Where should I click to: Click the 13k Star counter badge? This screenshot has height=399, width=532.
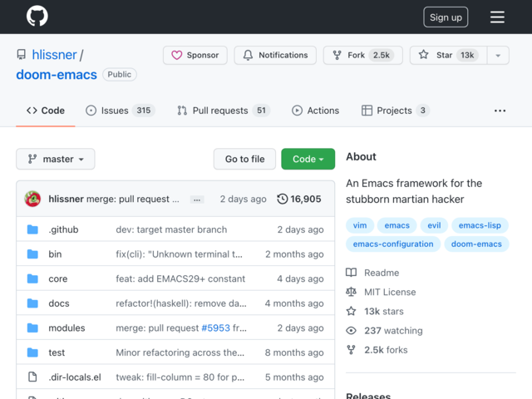(x=467, y=55)
